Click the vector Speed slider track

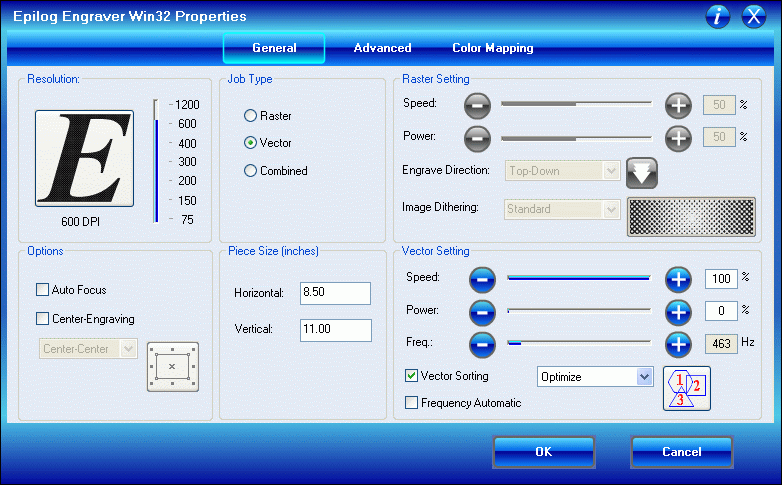click(579, 278)
